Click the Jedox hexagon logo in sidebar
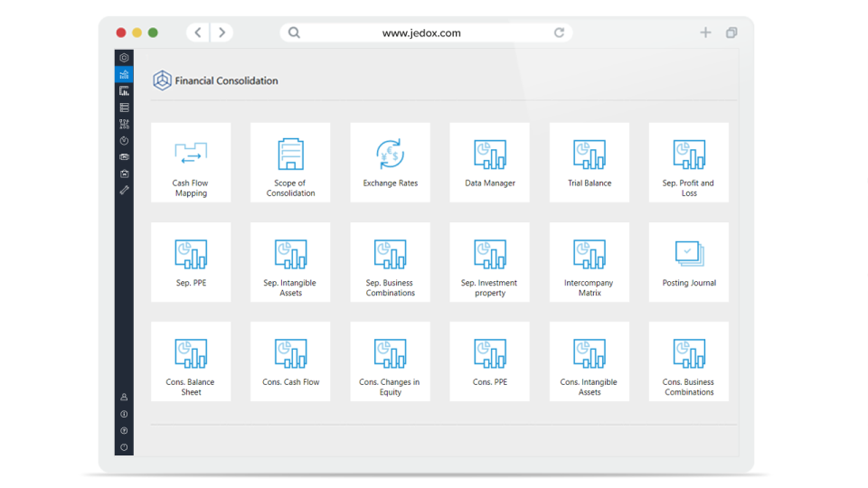Viewport: 868px width, 488px height. click(x=124, y=58)
